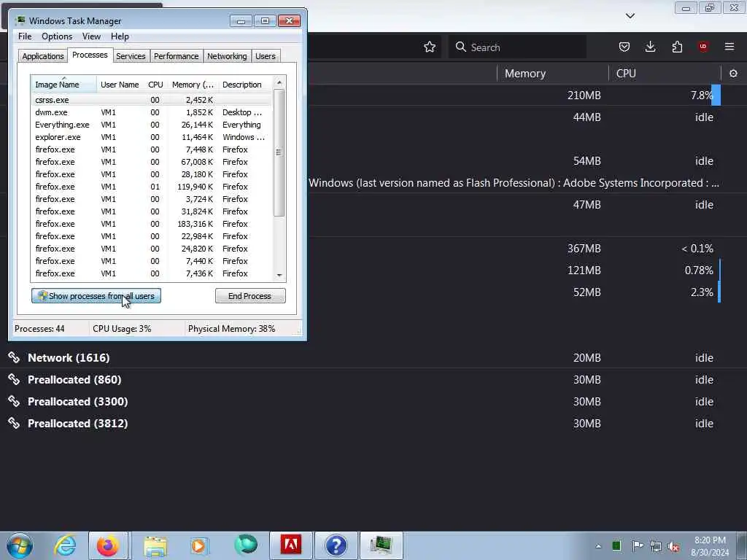Screen dimensions: 747x560
Task: Click the Network (1616) row label
Action: (69, 357)
